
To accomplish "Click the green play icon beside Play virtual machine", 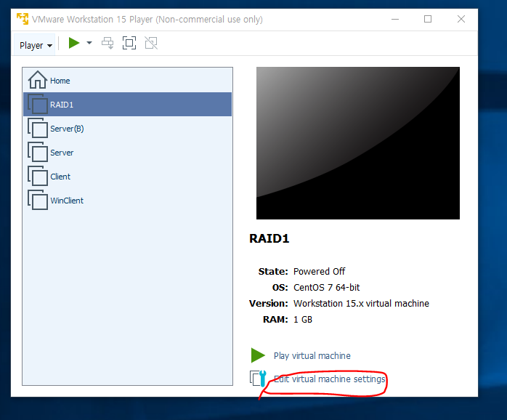I will 258,355.
